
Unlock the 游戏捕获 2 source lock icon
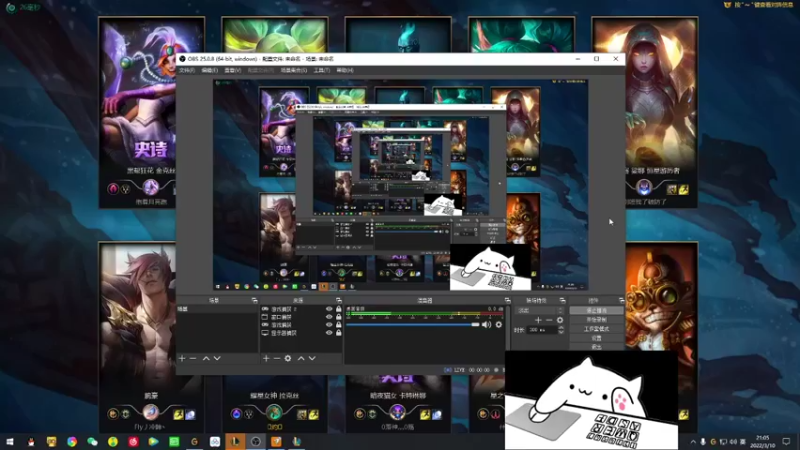[338, 309]
